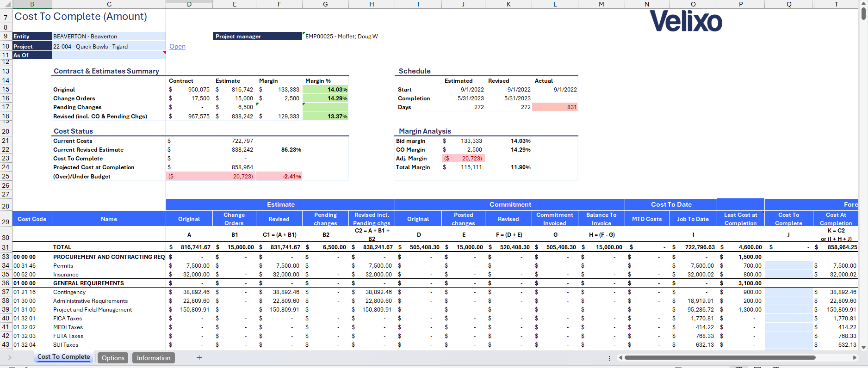Click the horizontal scrollbar left arrow

[x=620, y=357]
